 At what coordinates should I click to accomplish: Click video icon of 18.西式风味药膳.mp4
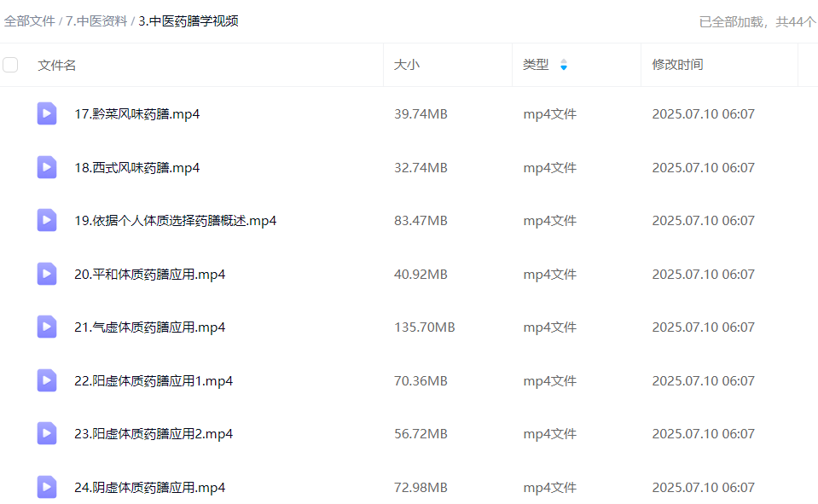(x=47, y=167)
